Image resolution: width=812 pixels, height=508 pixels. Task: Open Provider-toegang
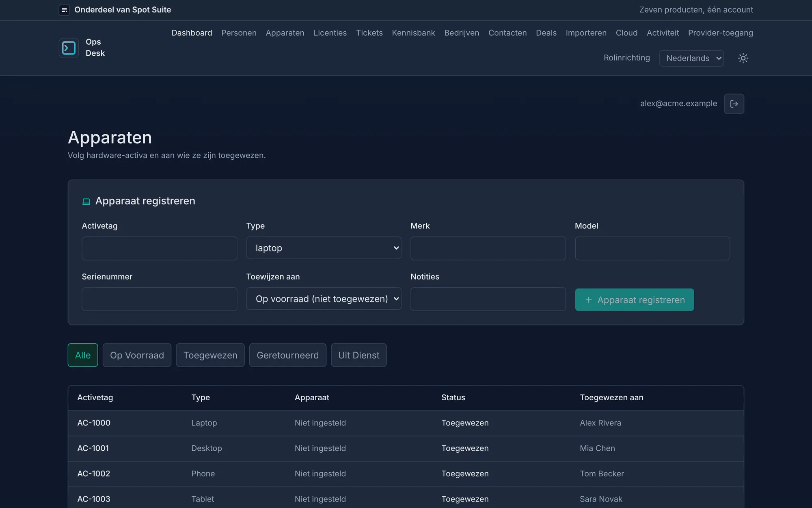(721, 33)
